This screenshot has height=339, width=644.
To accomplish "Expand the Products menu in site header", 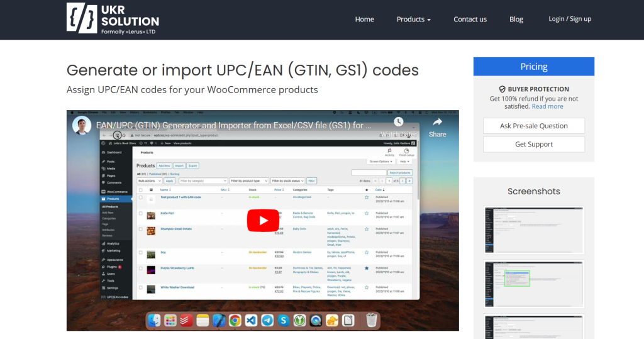I will tap(414, 19).
